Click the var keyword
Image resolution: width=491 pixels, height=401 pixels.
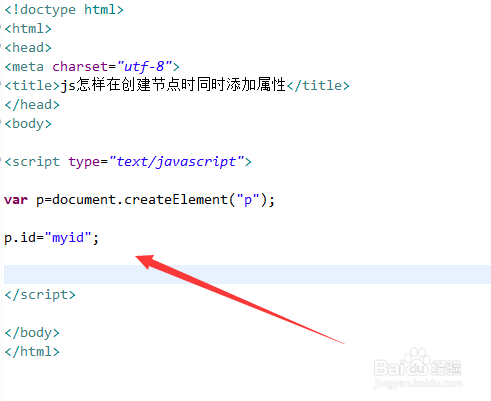pos(16,200)
